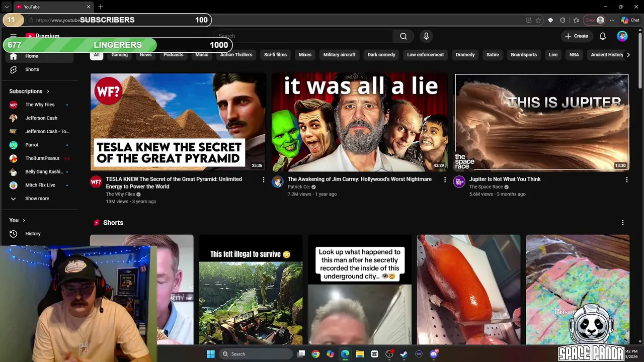The height and width of the screenshot is (362, 644).
Task: Open browser Settings and more ellipsis
Action: coord(612,20)
